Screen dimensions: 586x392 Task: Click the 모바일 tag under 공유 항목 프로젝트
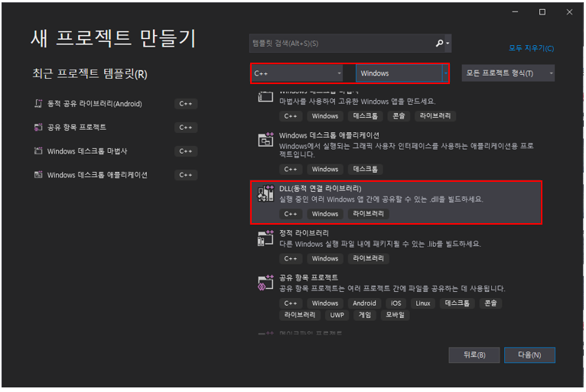click(x=395, y=315)
